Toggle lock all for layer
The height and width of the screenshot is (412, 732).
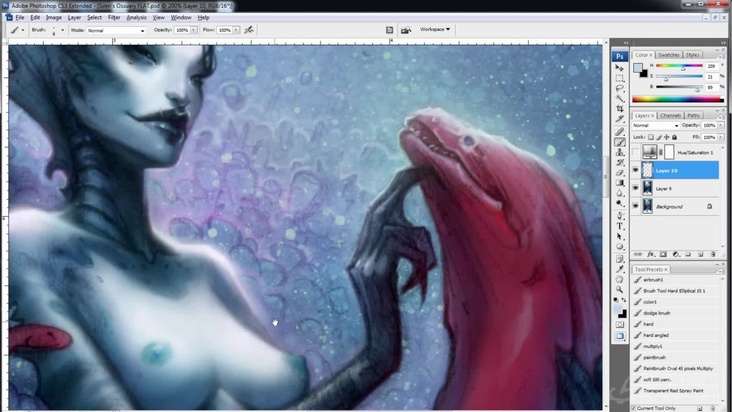pyautogui.click(x=675, y=137)
